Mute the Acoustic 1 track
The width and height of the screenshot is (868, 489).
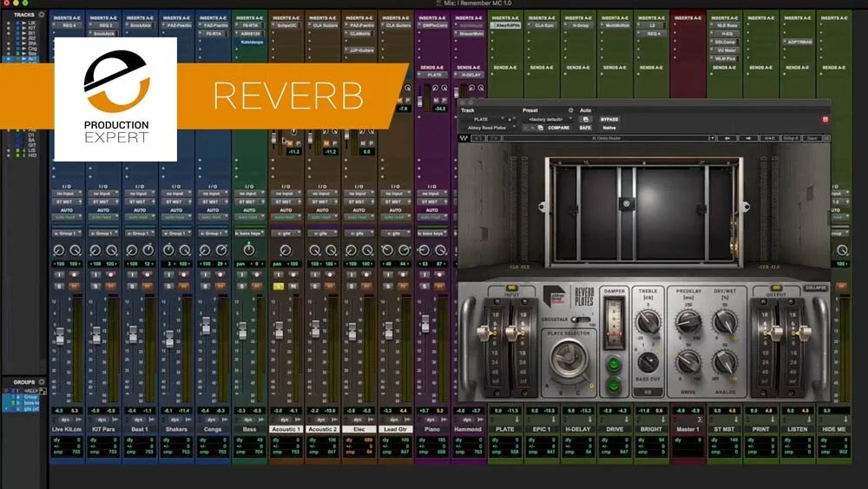pos(293,287)
